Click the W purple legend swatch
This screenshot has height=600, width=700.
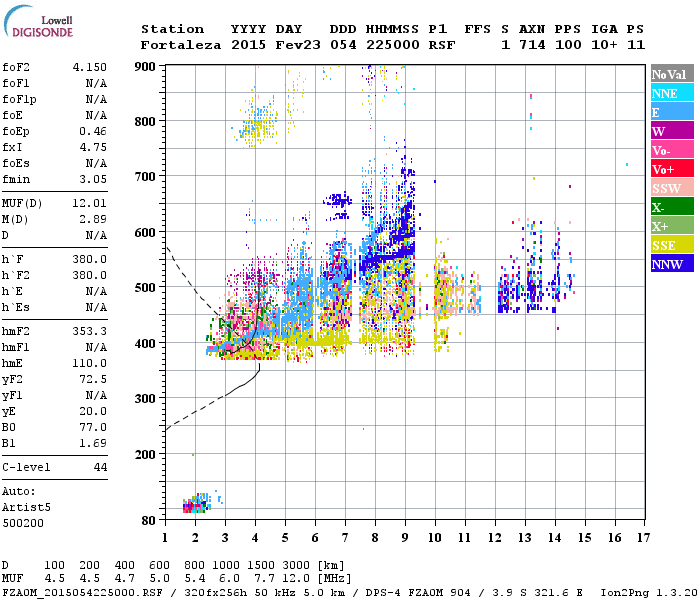672,131
